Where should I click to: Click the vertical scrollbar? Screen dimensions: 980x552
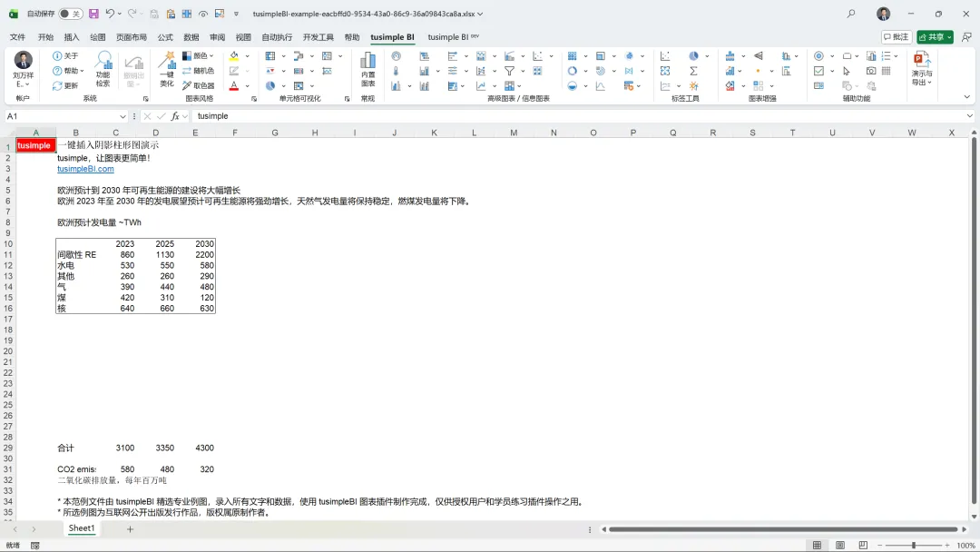(x=974, y=320)
